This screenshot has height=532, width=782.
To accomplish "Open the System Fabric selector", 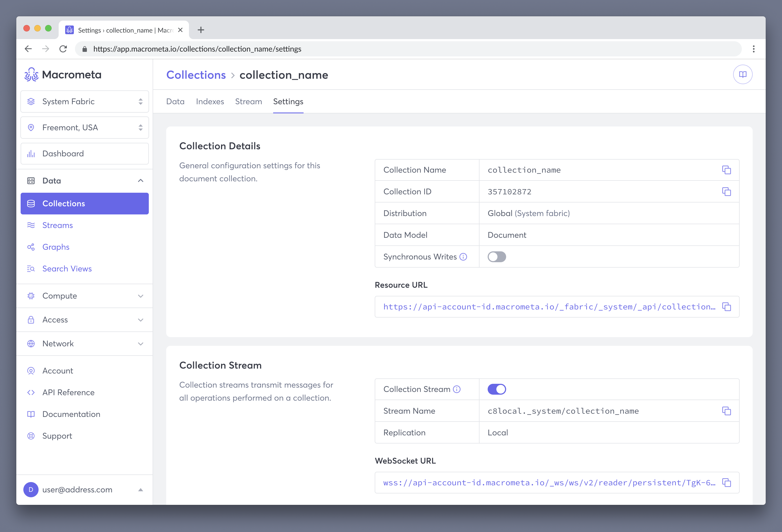I will coord(84,102).
